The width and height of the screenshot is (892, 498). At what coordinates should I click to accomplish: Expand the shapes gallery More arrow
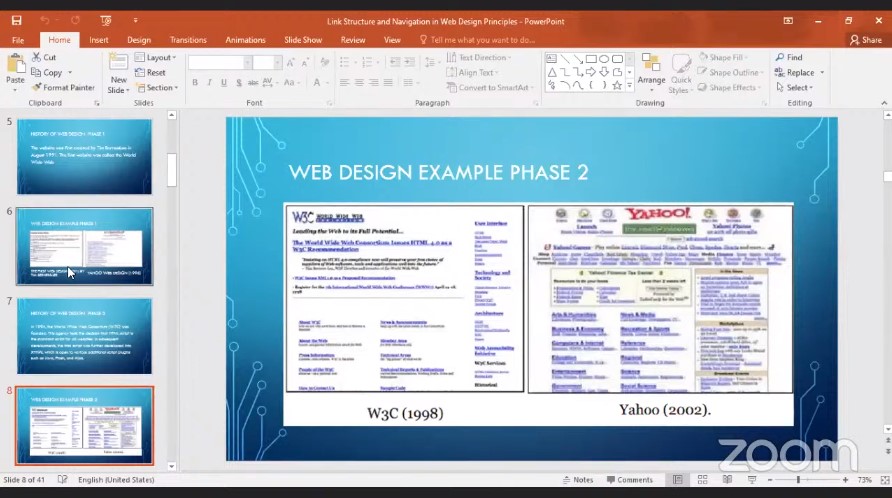pos(629,86)
